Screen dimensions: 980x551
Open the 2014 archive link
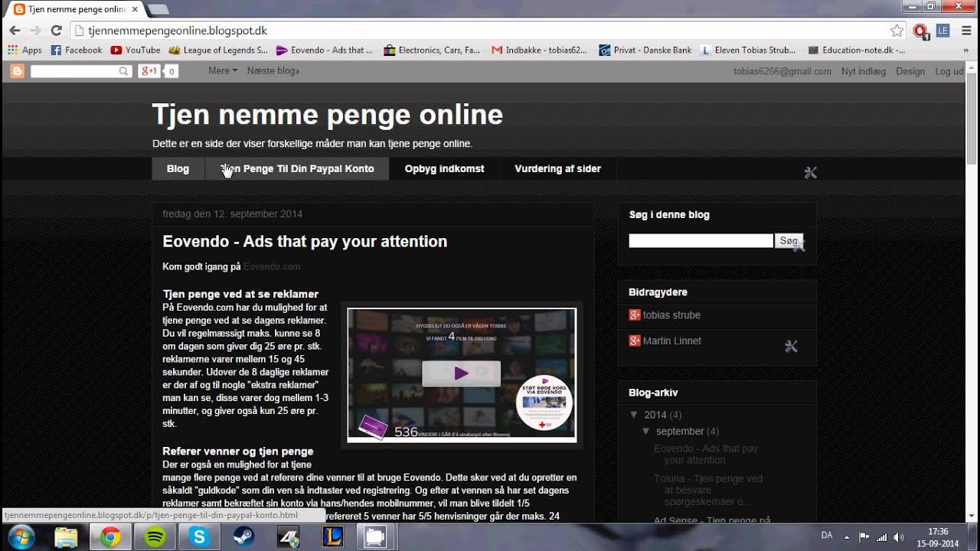point(655,415)
